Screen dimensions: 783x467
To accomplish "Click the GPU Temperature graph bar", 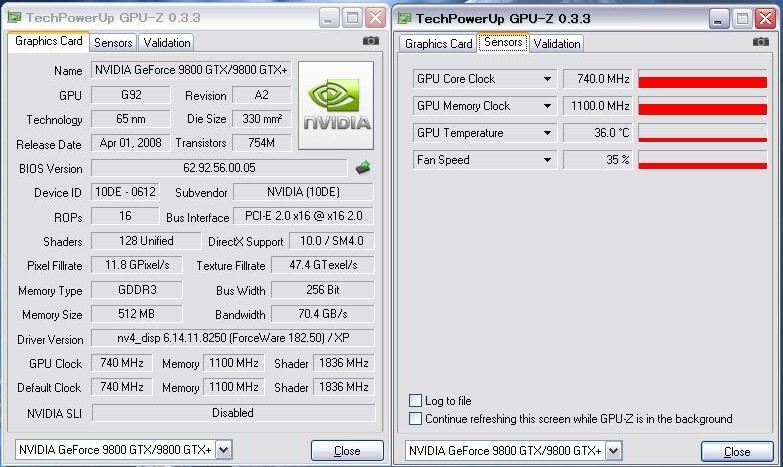I will 703,133.
